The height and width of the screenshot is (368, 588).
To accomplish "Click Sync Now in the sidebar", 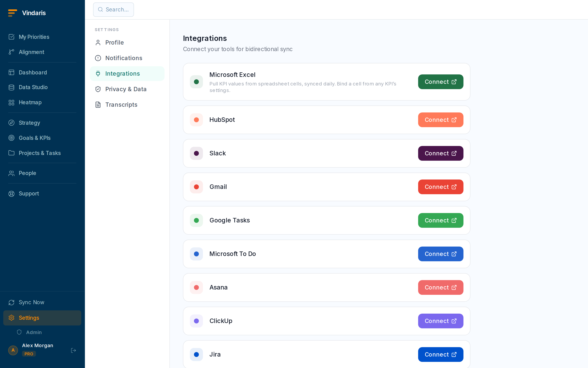I will (42, 302).
